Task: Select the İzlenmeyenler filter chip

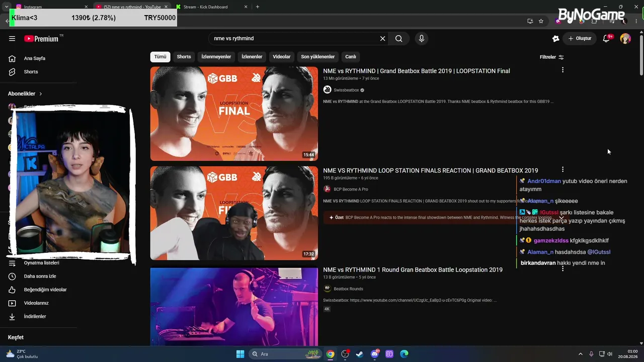Action: tap(216, 57)
